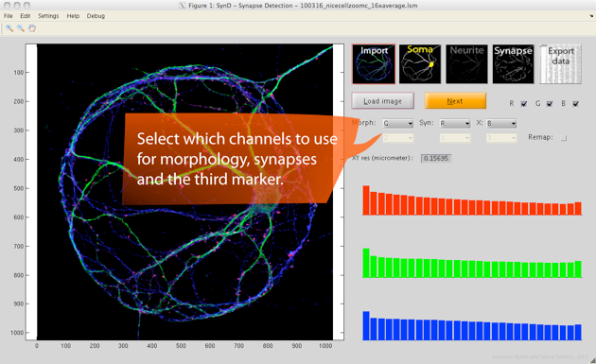This screenshot has height=364, width=596.
Task: Open the Syn channel dropdown
Action: (455, 124)
